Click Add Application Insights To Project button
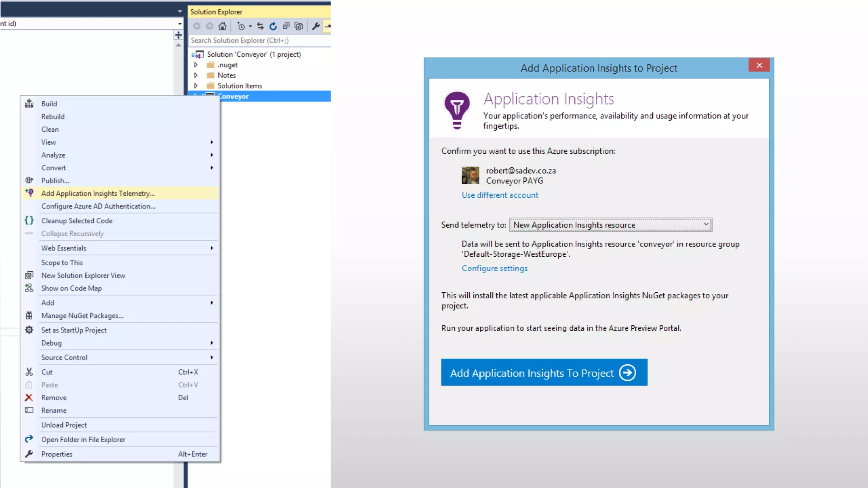 (544, 372)
